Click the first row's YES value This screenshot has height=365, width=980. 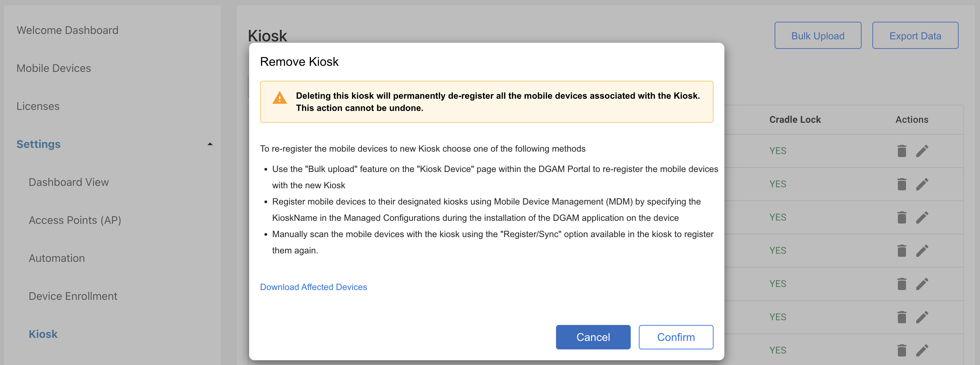coord(777,151)
